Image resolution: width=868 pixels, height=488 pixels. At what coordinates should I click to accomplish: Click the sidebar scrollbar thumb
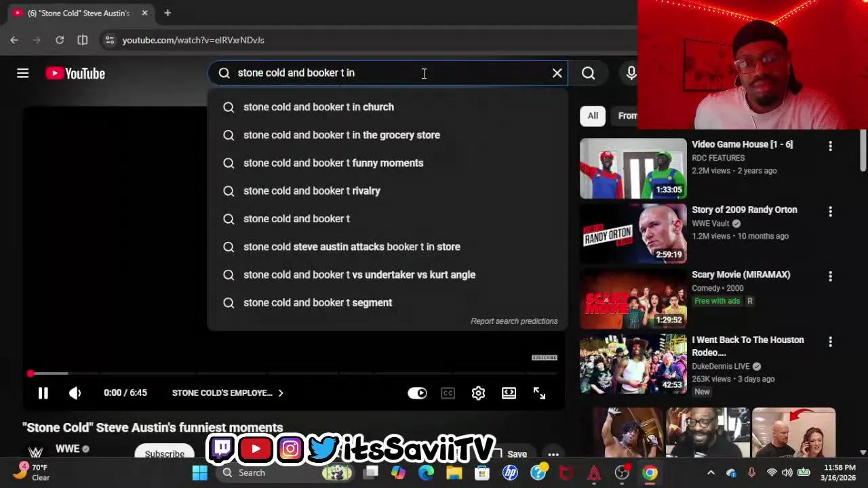tap(863, 151)
